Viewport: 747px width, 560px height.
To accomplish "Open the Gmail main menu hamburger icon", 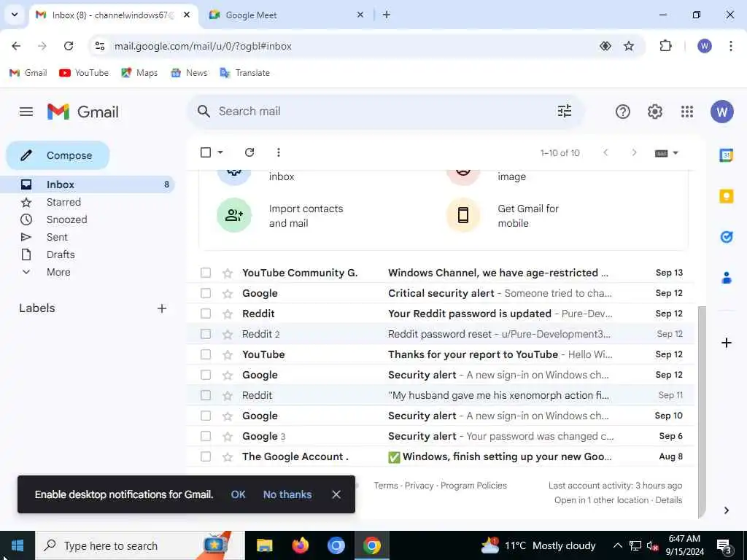I will [x=26, y=112].
